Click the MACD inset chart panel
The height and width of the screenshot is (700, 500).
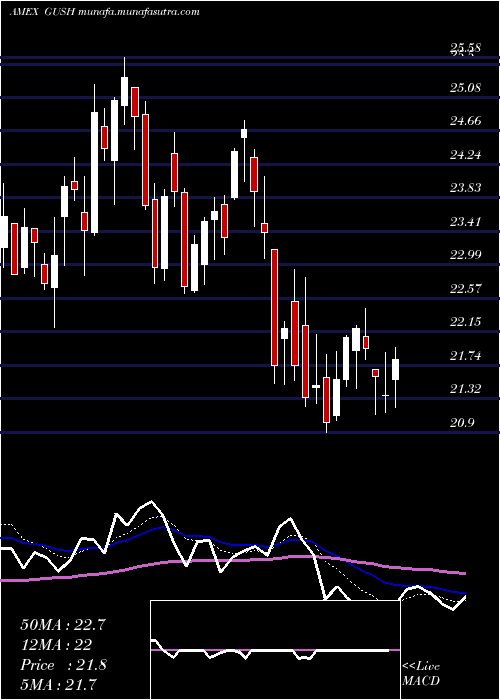(275, 650)
